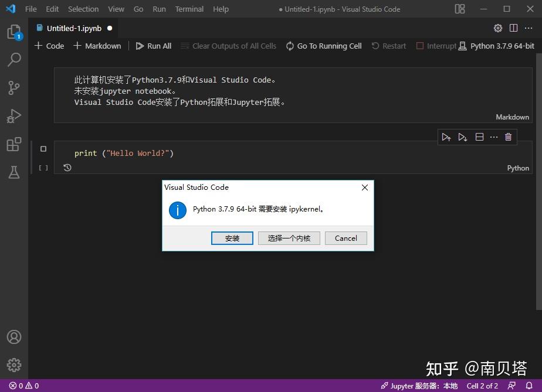Cancel the ipykernel installation dialog
This screenshot has width=542, height=392.
(x=345, y=238)
